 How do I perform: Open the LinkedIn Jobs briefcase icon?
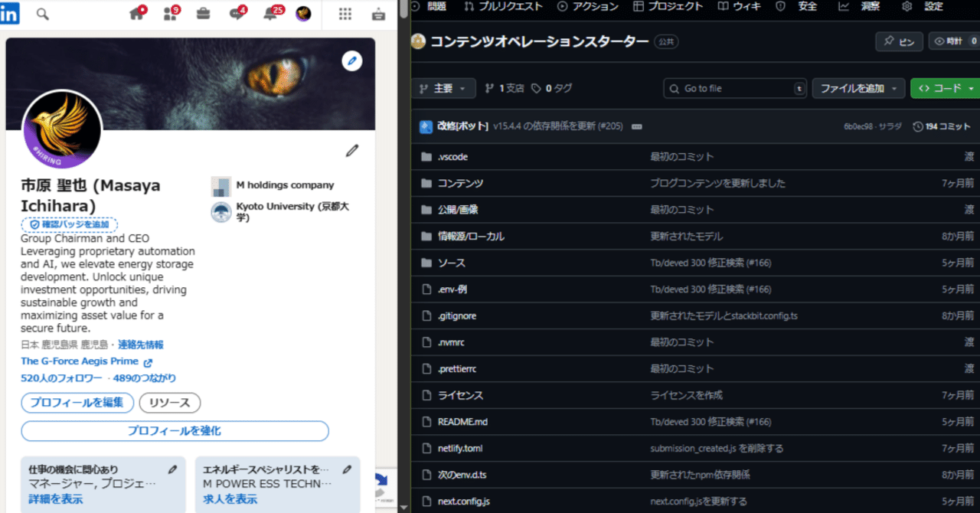point(202,13)
